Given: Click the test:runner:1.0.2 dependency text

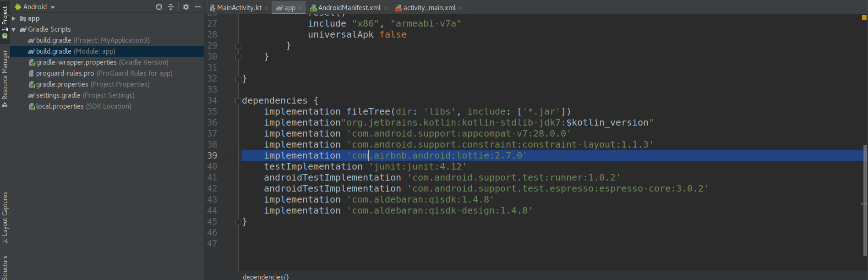Looking at the screenshot, I should click(x=514, y=177).
